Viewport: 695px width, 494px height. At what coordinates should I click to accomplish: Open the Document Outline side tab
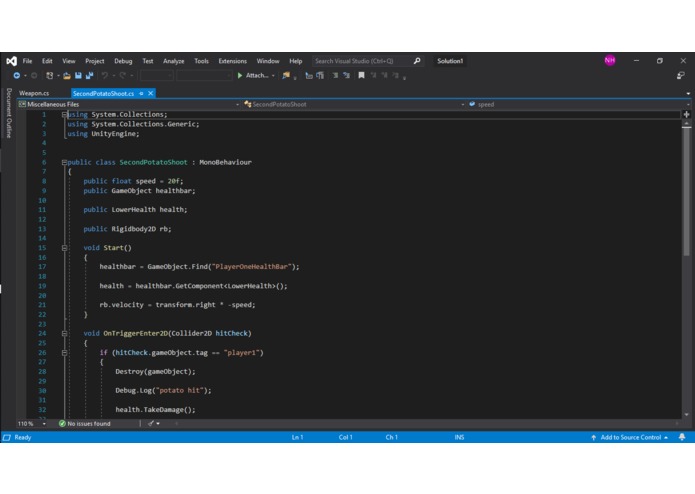[x=9, y=113]
